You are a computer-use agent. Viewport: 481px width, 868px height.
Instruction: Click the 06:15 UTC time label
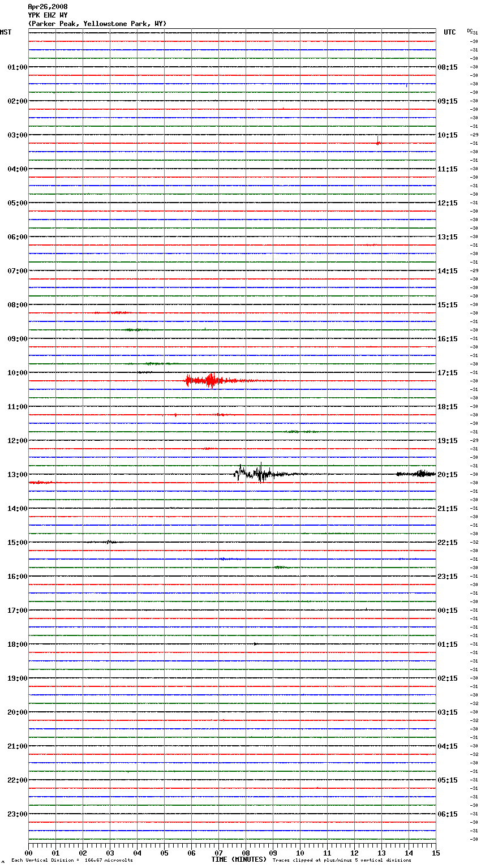tap(448, 814)
